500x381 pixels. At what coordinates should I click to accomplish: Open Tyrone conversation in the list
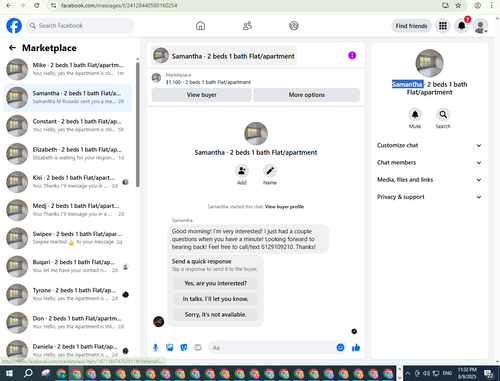tap(67, 294)
